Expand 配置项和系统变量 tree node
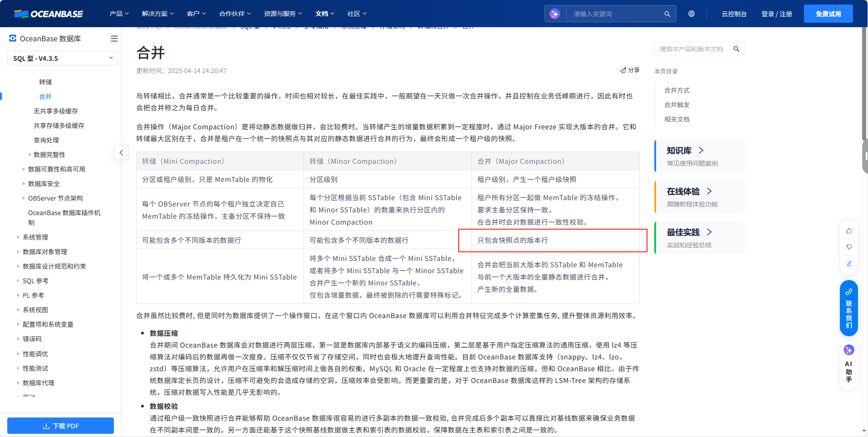The height and width of the screenshot is (437, 868). tap(18, 324)
